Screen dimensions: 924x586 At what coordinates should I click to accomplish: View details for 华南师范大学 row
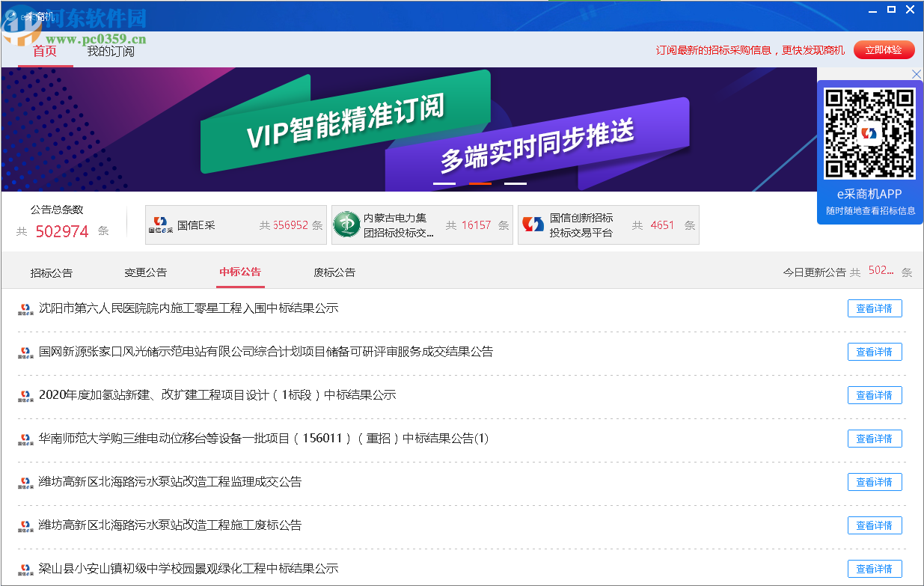(x=875, y=439)
